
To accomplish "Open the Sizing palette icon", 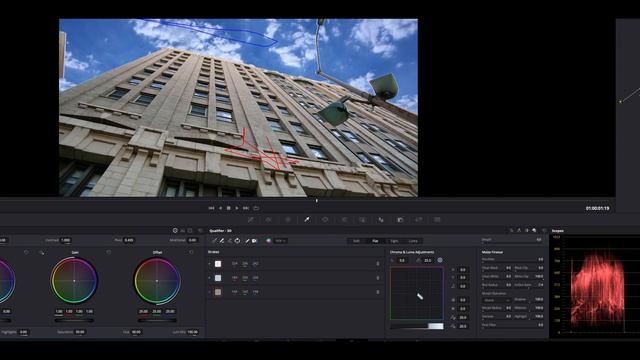I will click(x=418, y=220).
